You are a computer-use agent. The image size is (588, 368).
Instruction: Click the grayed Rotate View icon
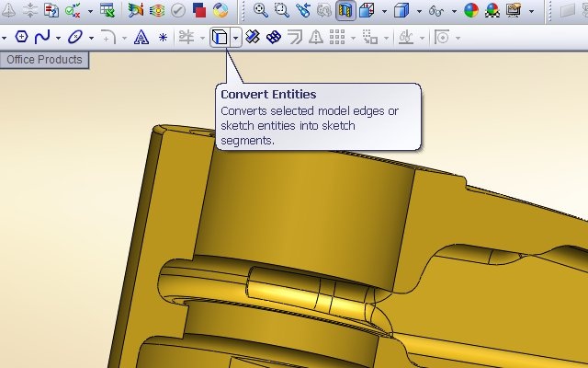pos(323,10)
